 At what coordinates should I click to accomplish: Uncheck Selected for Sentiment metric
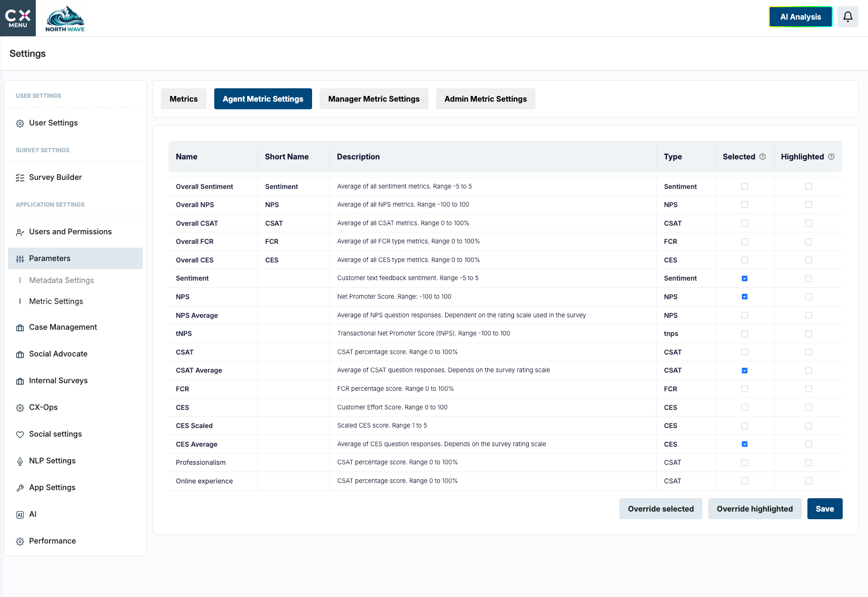744,278
